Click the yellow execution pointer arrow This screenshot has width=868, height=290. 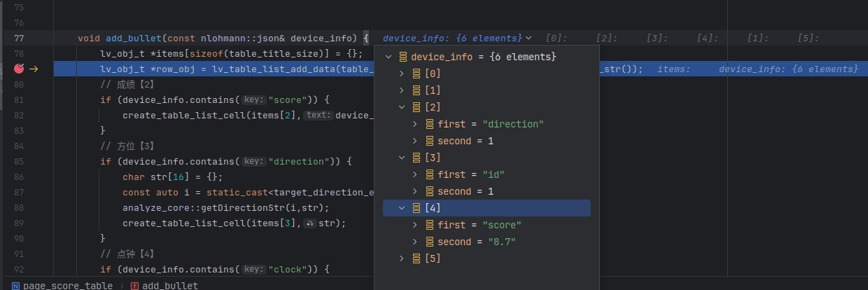(x=33, y=69)
